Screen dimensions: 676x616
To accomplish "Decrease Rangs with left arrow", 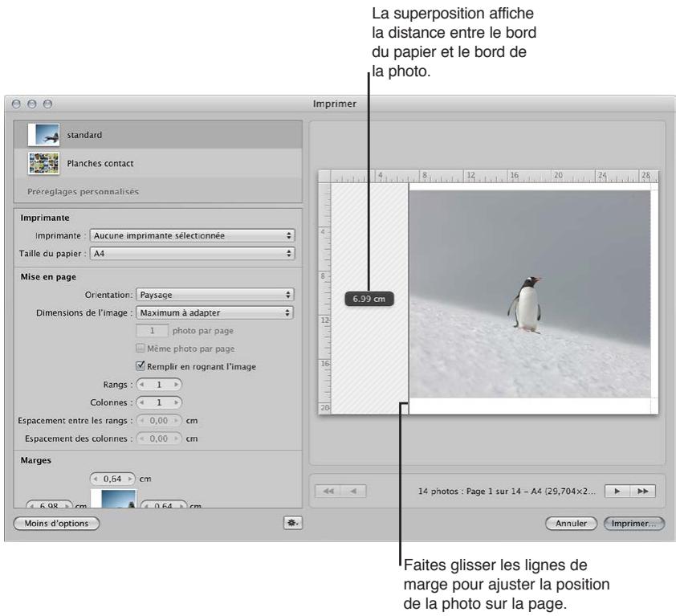I will click(x=142, y=385).
